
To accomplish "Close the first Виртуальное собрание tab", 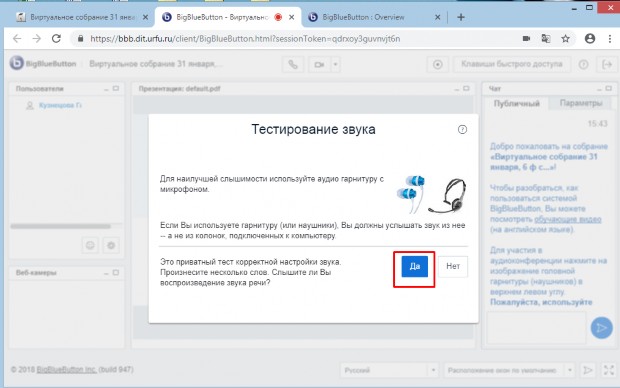I will pos(146,17).
